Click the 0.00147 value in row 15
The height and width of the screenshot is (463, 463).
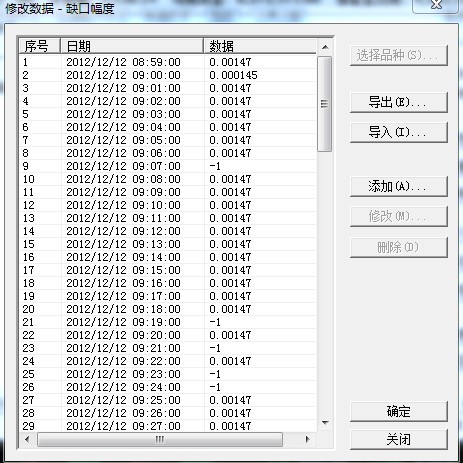point(230,244)
